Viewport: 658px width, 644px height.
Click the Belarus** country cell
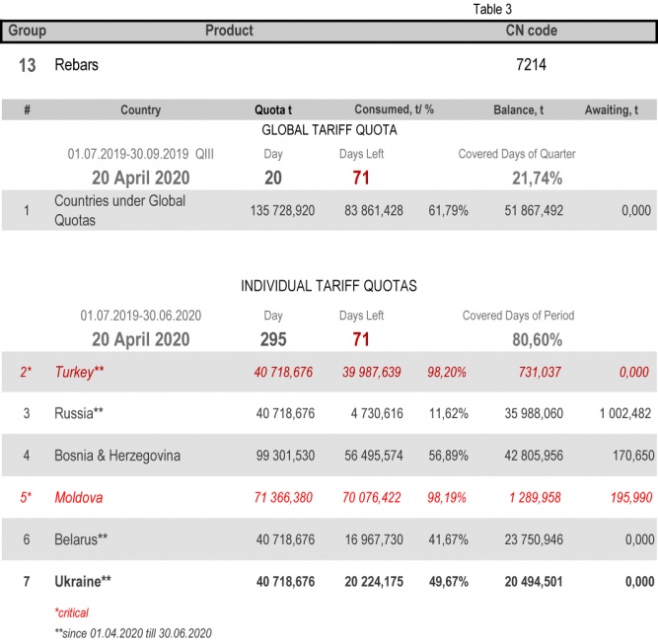[x=81, y=539]
